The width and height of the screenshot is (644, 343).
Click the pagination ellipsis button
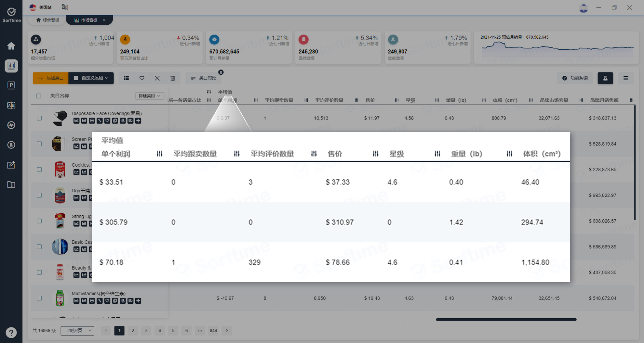pos(200,331)
